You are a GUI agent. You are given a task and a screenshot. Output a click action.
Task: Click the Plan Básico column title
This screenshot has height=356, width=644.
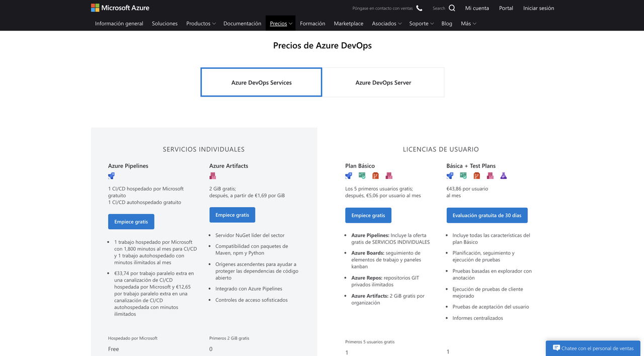[x=360, y=165]
